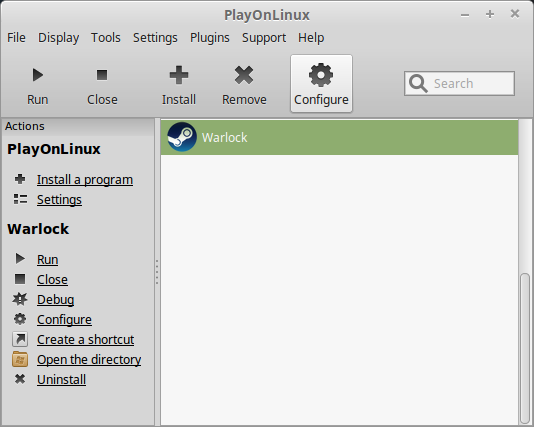Click the list icon beside Settings link
The image size is (534, 427).
tap(20, 199)
